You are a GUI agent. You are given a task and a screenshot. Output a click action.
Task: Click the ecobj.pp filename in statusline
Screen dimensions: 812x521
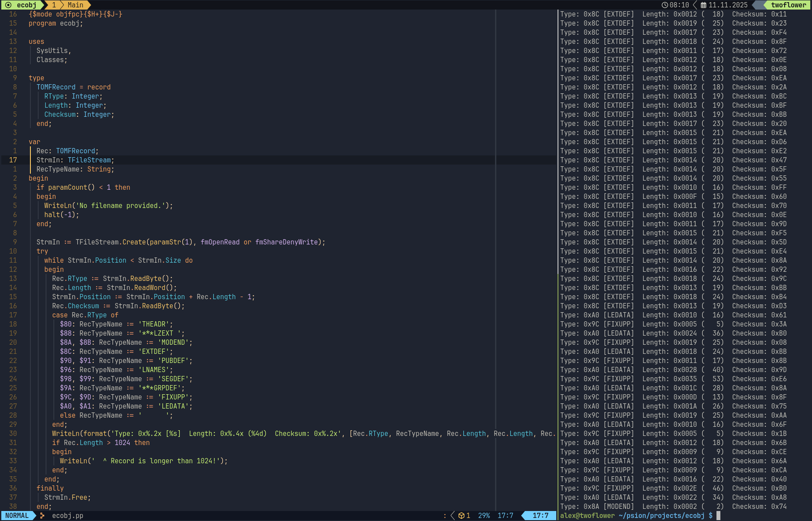67,516
